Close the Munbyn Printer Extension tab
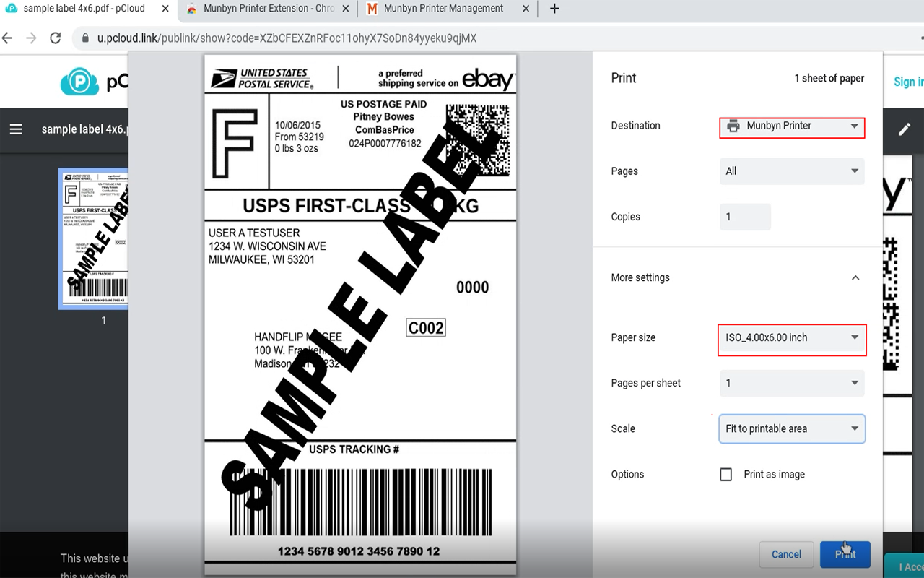Image resolution: width=924 pixels, height=578 pixels. point(344,9)
